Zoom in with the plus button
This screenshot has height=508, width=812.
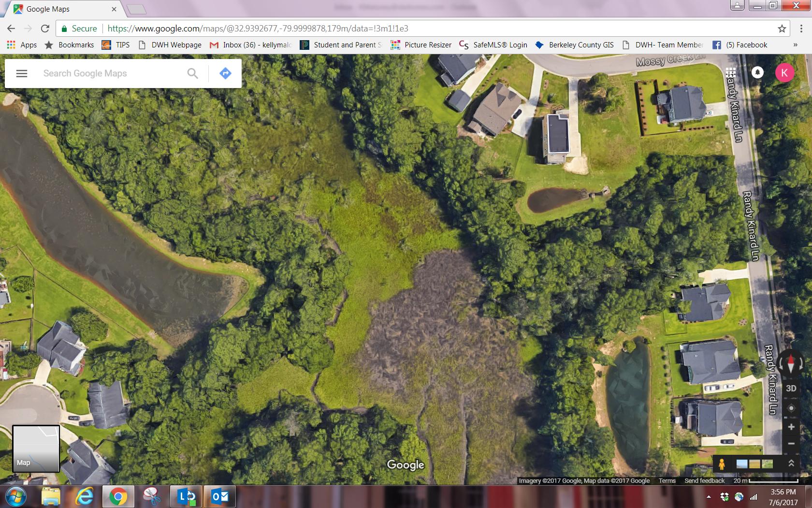[x=791, y=427]
